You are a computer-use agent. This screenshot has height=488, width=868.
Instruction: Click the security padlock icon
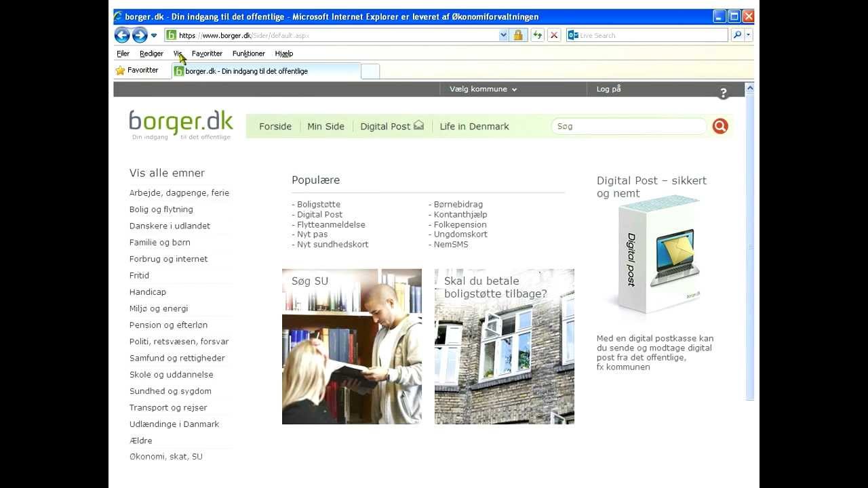[x=518, y=35]
